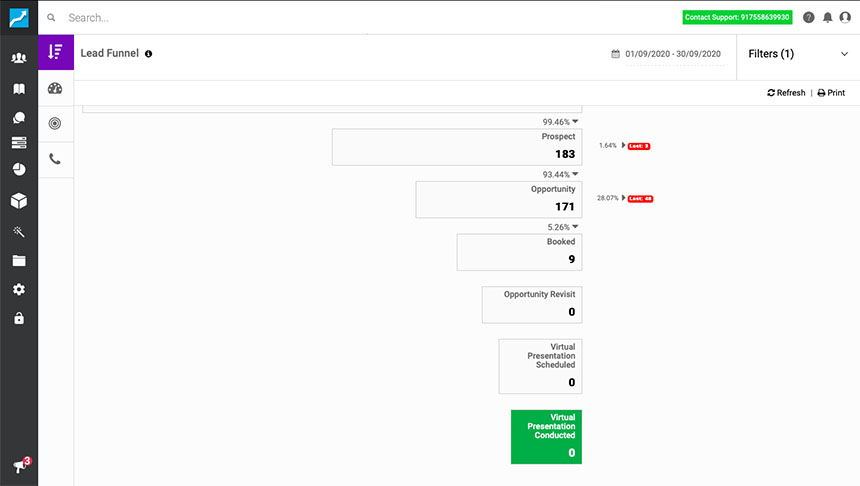This screenshot has width=860, height=486.
Task: Expand the 28.07% lost arrow
Action: click(623, 197)
